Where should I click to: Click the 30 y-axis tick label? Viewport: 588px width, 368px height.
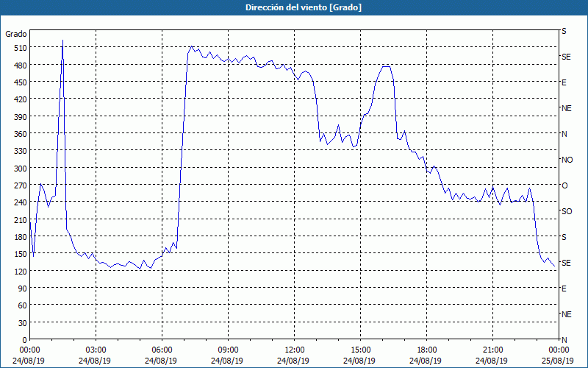23,323
